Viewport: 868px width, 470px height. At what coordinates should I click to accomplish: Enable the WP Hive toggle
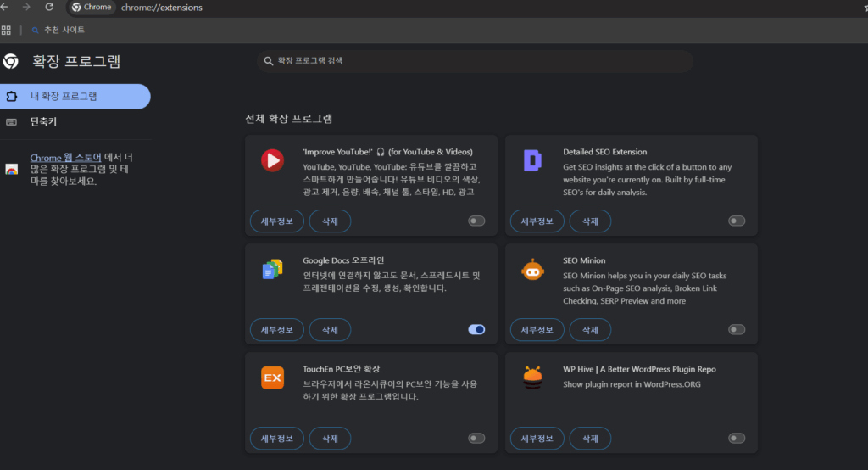click(x=737, y=439)
